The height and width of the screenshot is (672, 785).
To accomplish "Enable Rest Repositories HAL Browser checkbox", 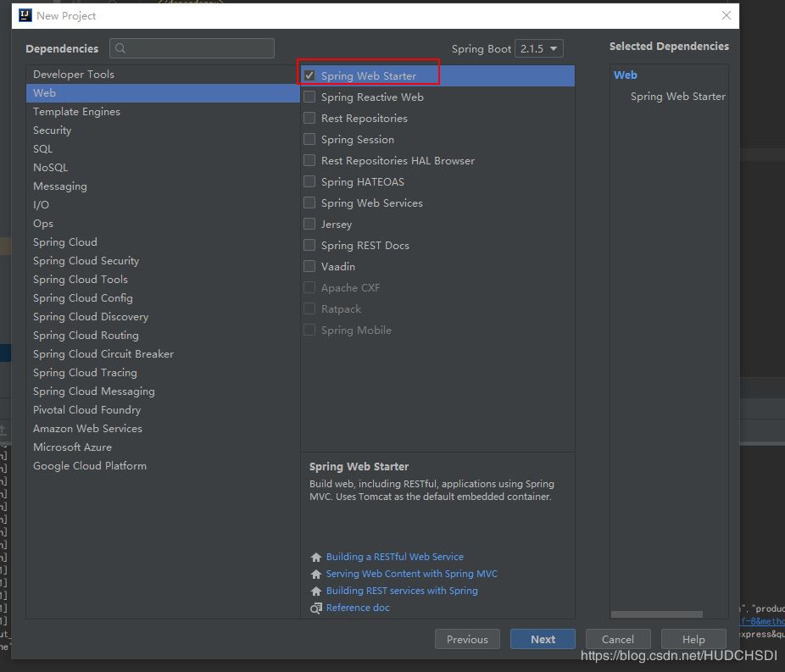I will point(309,160).
